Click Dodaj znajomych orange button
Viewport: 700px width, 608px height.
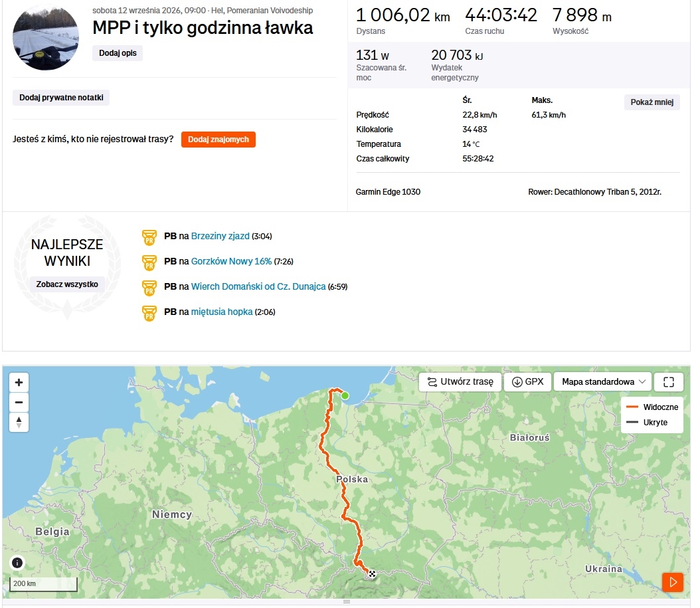(x=219, y=140)
